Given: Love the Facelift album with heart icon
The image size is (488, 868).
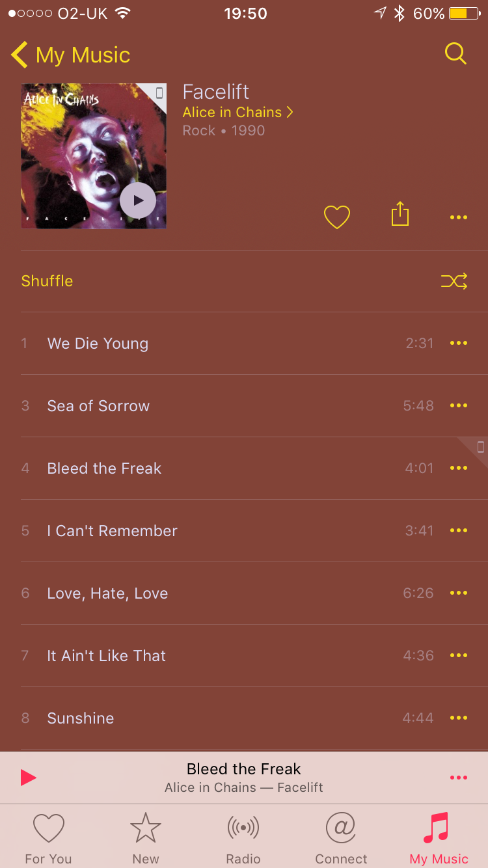Looking at the screenshot, I should tap(337, 217).
